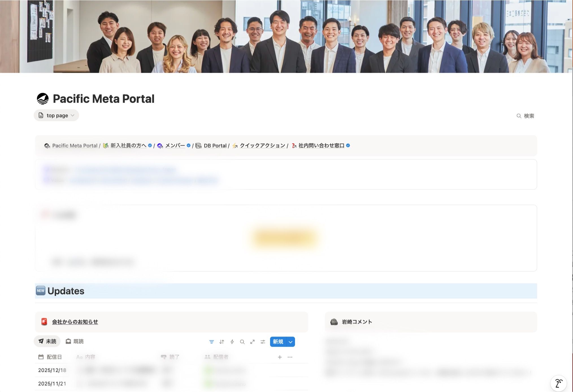The height and width of the screenshot is (392, 573).
Task: Open column options three-dots icon
Action: click(x=290, y=357)
